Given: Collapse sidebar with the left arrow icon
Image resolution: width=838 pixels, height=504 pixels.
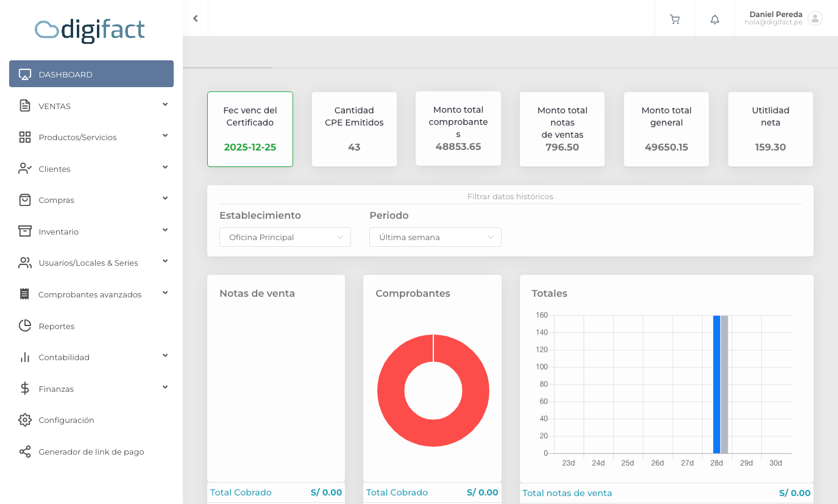Looking at the screenshot, I should 196,18.
